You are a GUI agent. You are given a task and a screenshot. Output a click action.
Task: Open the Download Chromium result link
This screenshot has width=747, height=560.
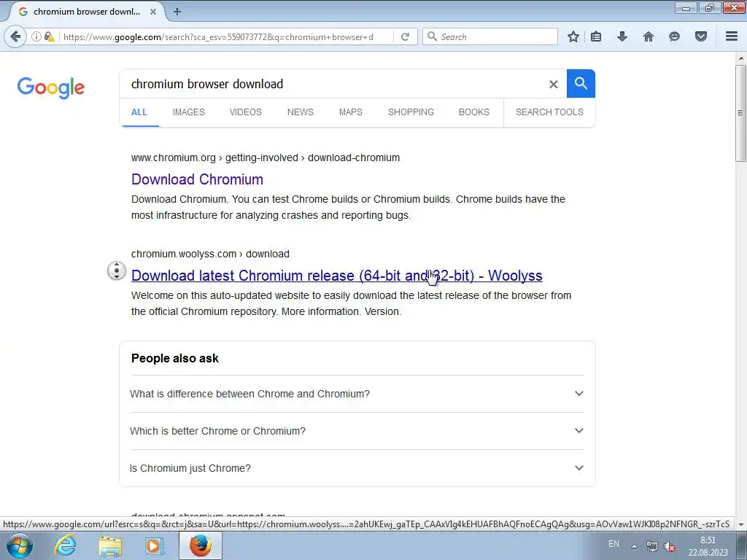click(x=197, y=179)
